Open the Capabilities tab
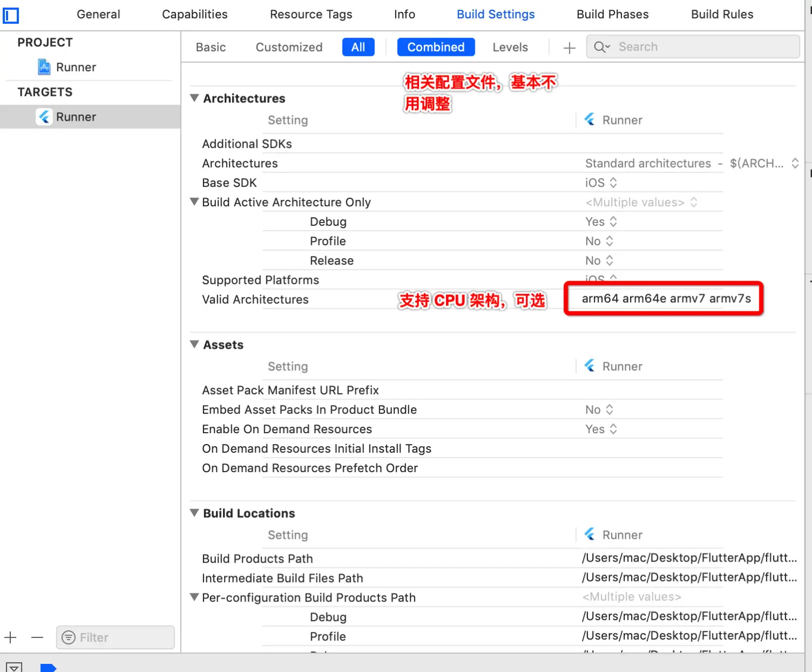The height and width of the screenshot is (672, 812). click(x=195, y=15)
